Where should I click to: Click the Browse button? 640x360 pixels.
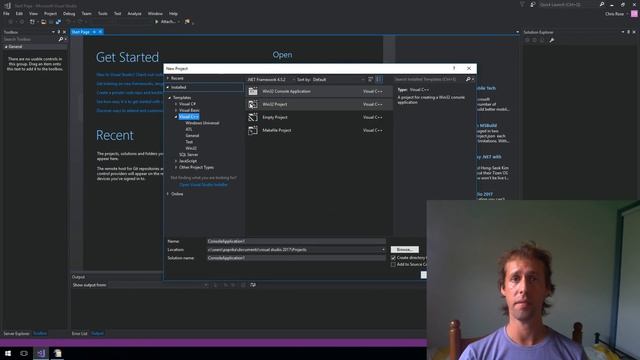click(404, 249)
